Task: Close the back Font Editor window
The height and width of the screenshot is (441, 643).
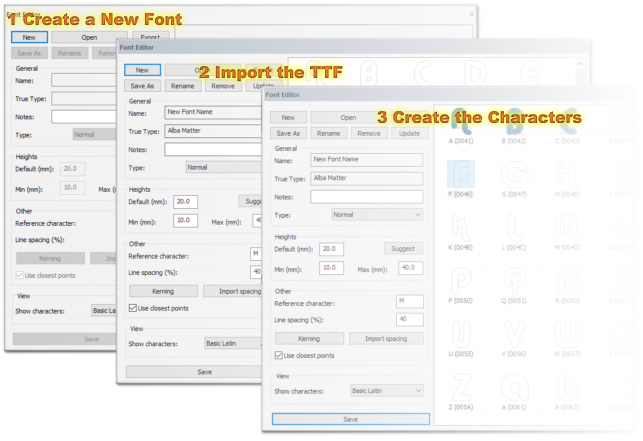Action: pyautogui.click(x=472, y=14)
